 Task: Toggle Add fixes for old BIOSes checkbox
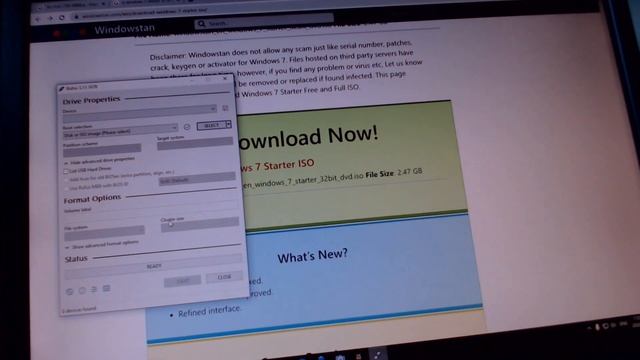[x=66, y=180]
